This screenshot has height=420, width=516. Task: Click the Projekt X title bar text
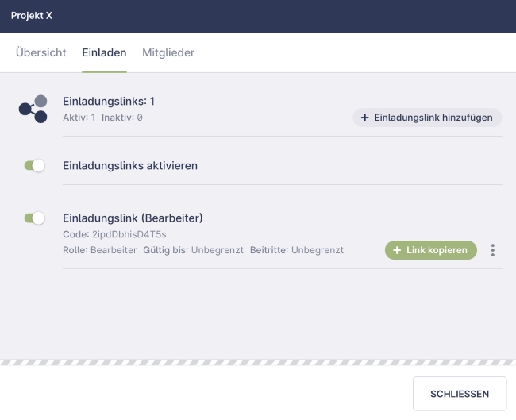pyautogui.click(x=32, y=16)
